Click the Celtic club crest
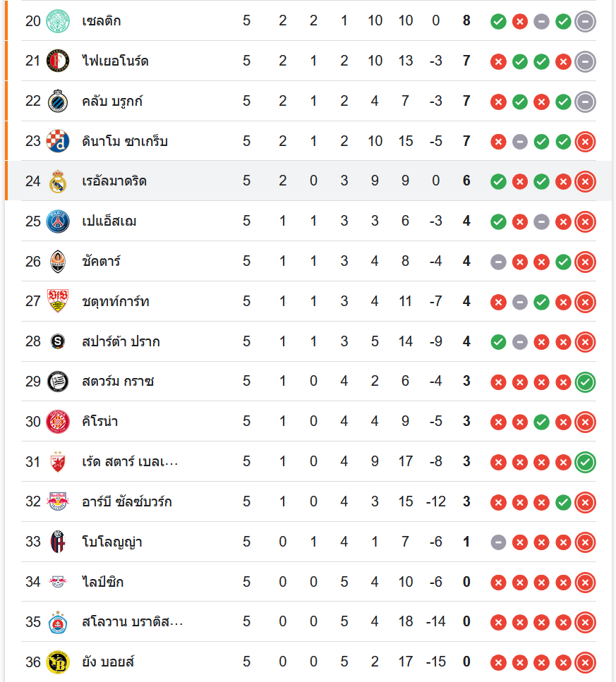616x682 pixels. [x=58, y=21]
